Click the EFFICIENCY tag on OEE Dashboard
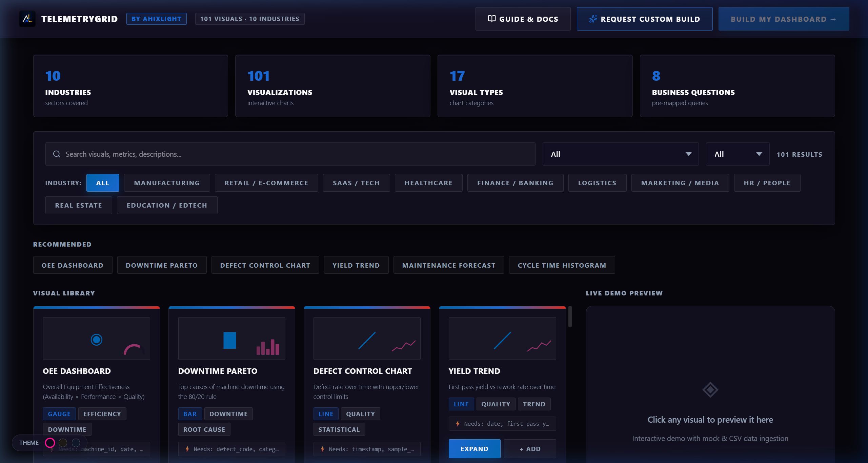Viewport: 868px width, 463px height. [102, 414]
